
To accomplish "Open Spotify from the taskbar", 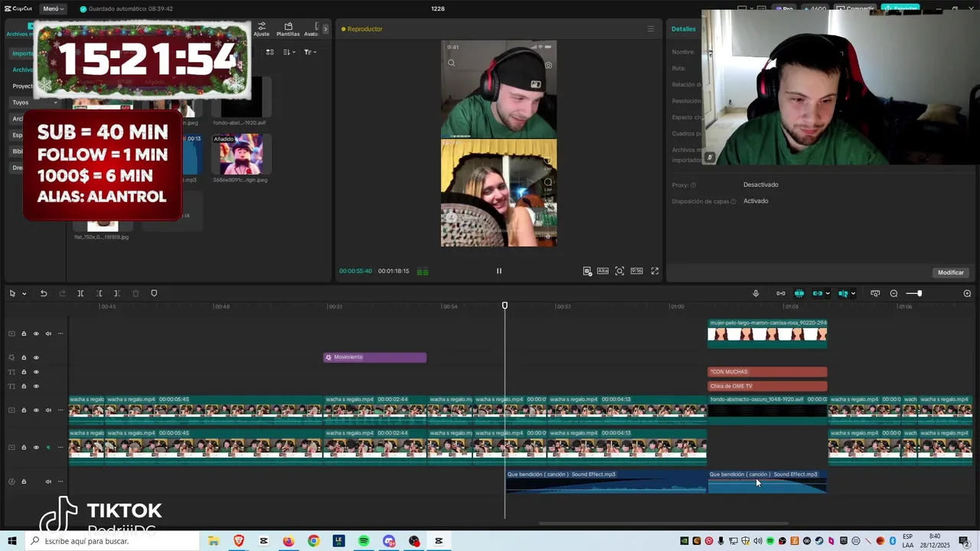I will (x=364, y=541).
